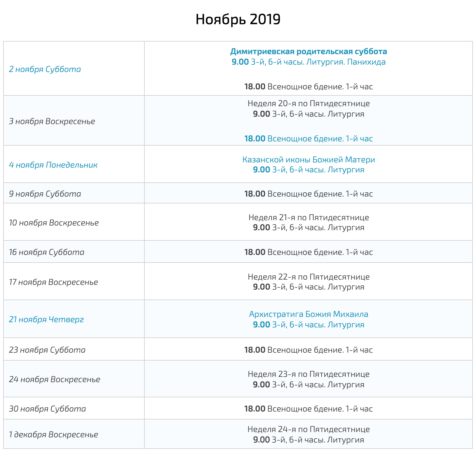Click the "Архистратига Божия Михаила" link

[x=308, y=314]
